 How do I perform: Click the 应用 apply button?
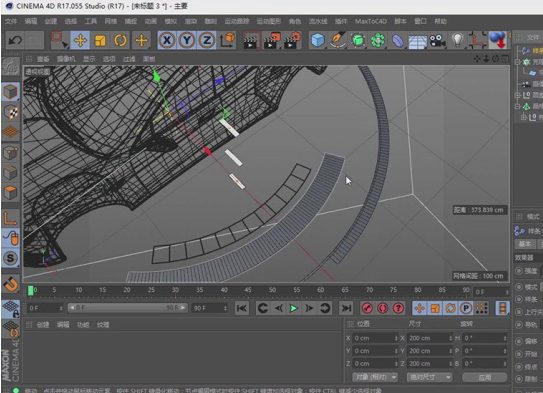[485, 377]
